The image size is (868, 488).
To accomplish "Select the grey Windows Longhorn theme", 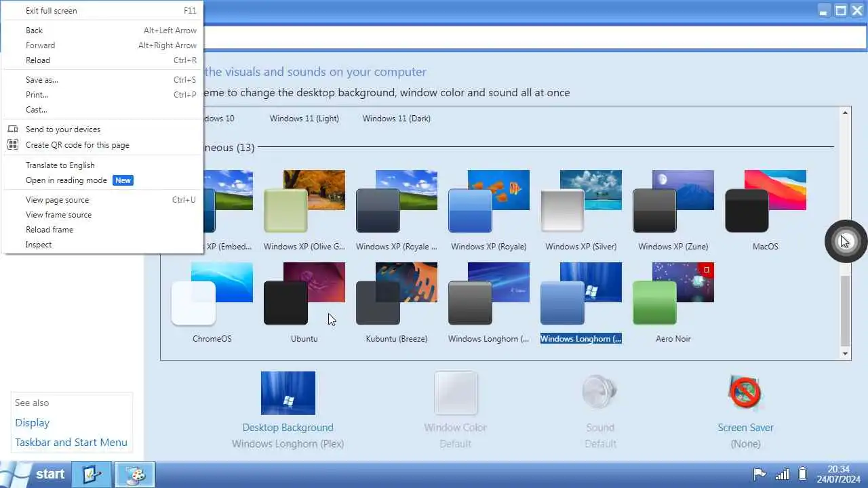I will (488, 302).
